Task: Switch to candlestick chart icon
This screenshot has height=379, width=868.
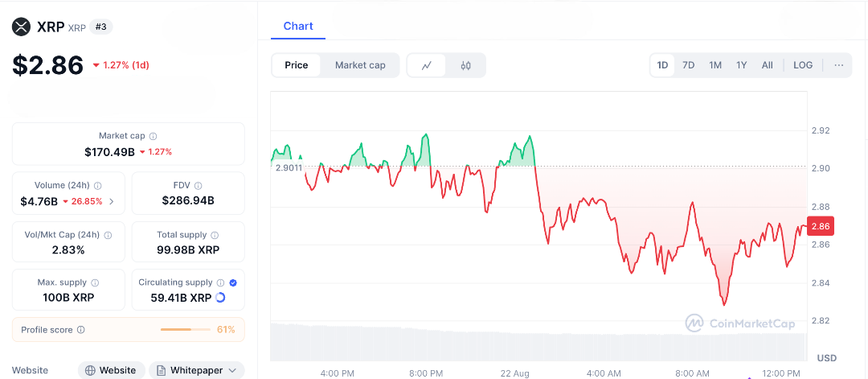Action: pyautogui.click(x=465, y=65)
